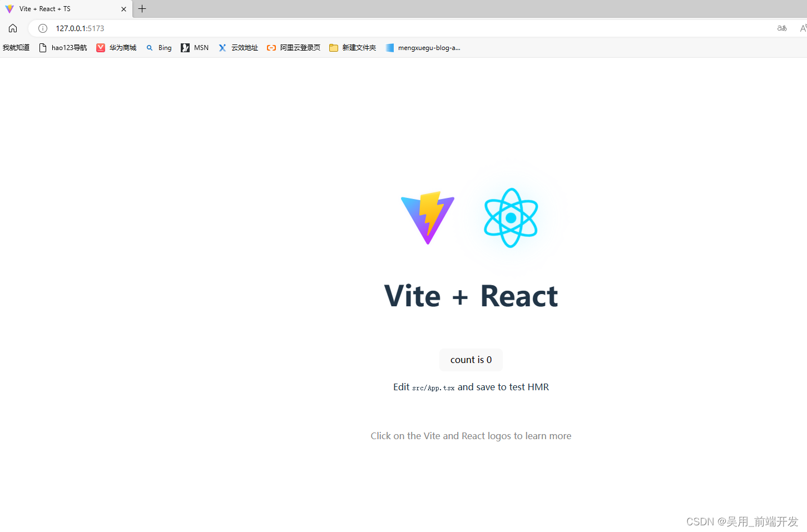This screenshot has height=532, width=807.
Task: Open the 云效地址 bookmark
Action: 238,48
